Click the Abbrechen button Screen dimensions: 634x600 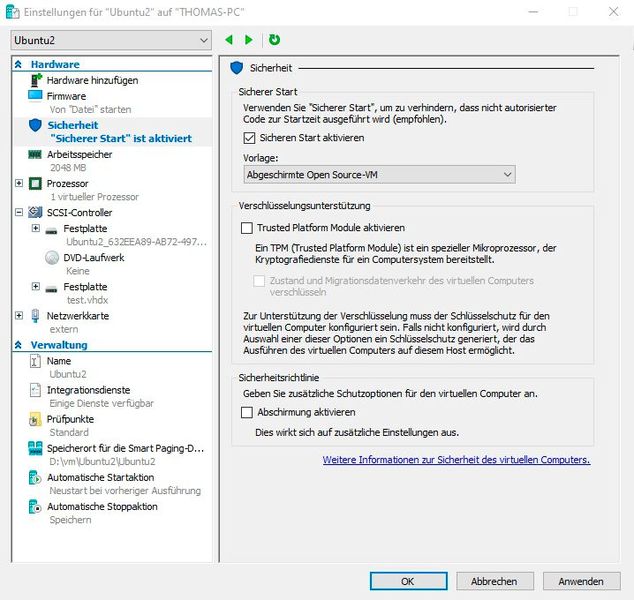[x=495, y=581]
